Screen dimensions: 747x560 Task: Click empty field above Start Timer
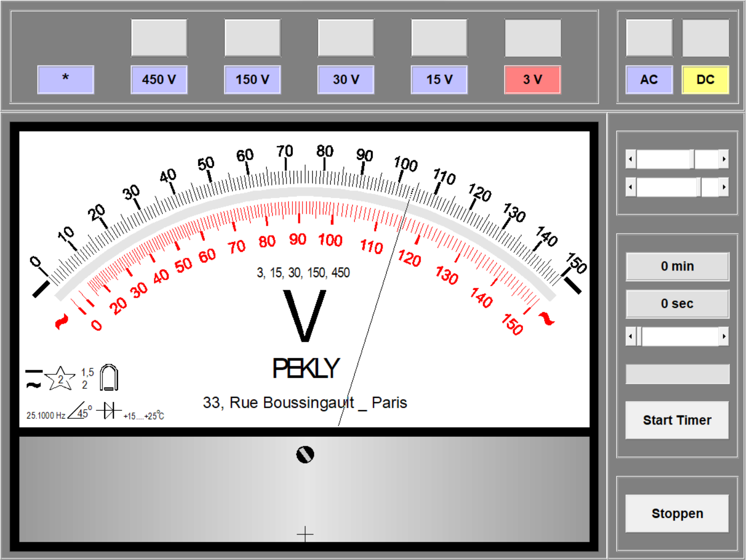tap(677, 374)
